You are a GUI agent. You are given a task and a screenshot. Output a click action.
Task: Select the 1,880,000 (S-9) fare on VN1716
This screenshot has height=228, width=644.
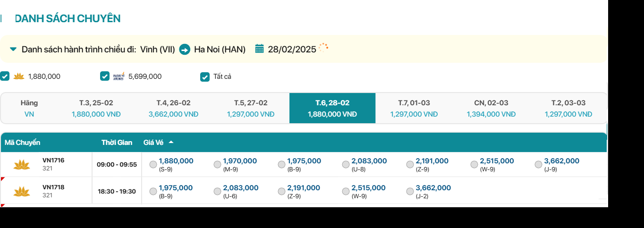click(x=153, y=164)
